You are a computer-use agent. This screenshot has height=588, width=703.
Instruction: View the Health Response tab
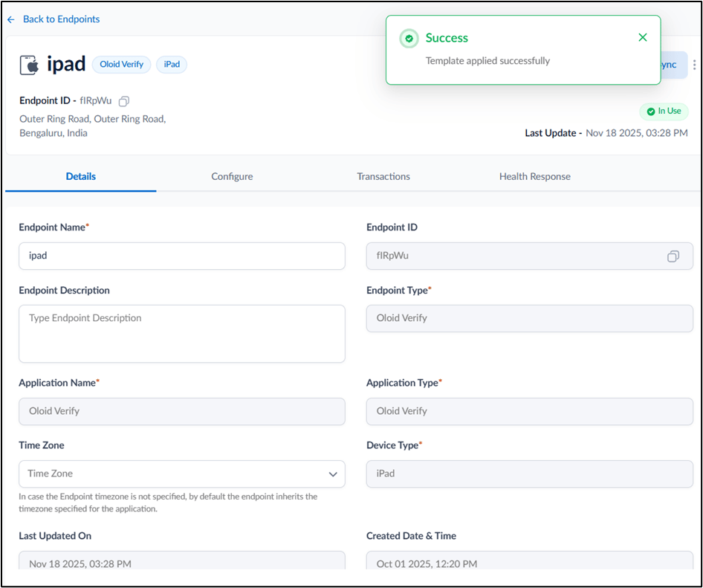pyautogui.click(x=535, y=176)
